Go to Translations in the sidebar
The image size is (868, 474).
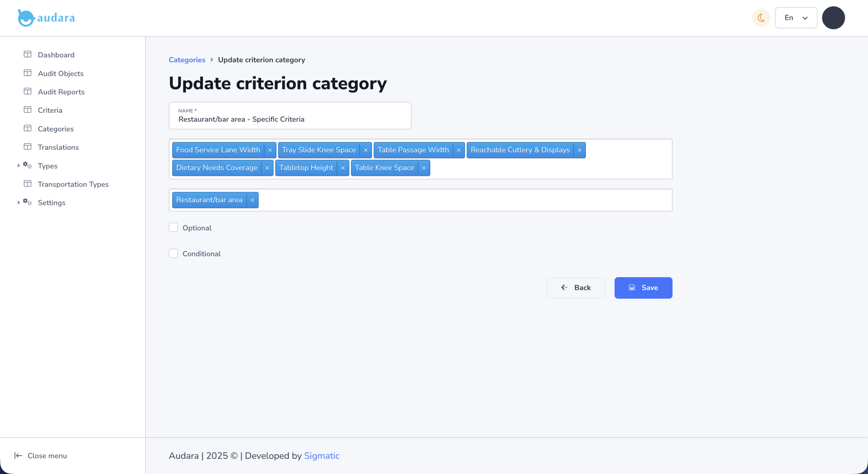pos(58,147)
